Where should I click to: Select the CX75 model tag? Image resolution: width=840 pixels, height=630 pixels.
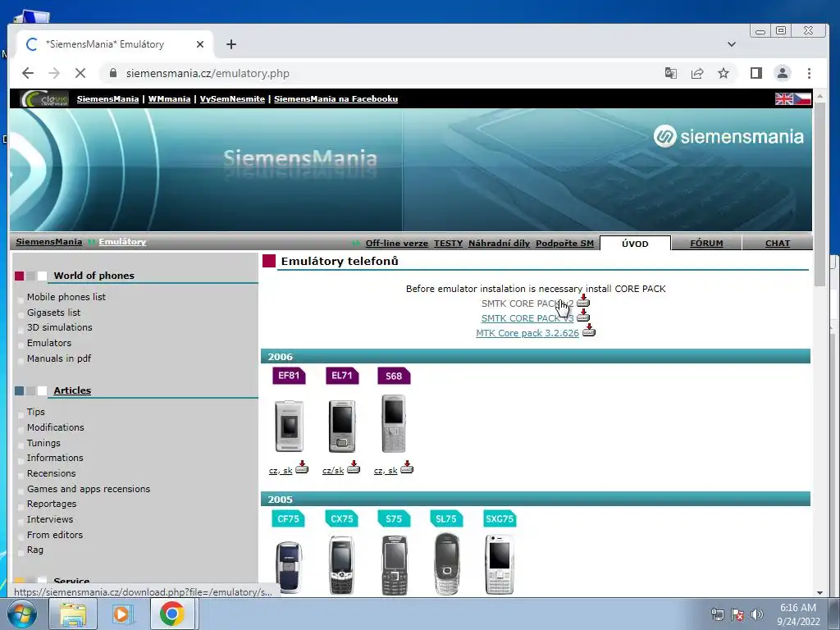point(342,518)
